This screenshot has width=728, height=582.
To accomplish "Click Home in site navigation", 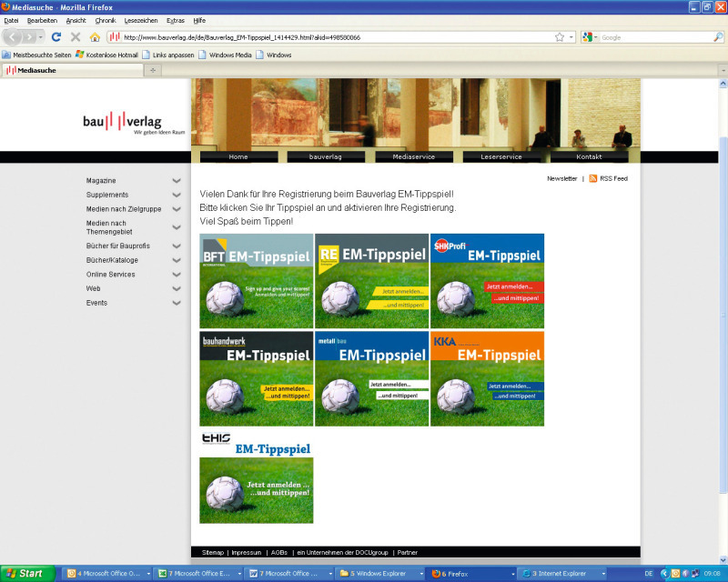I will point(238,157).
